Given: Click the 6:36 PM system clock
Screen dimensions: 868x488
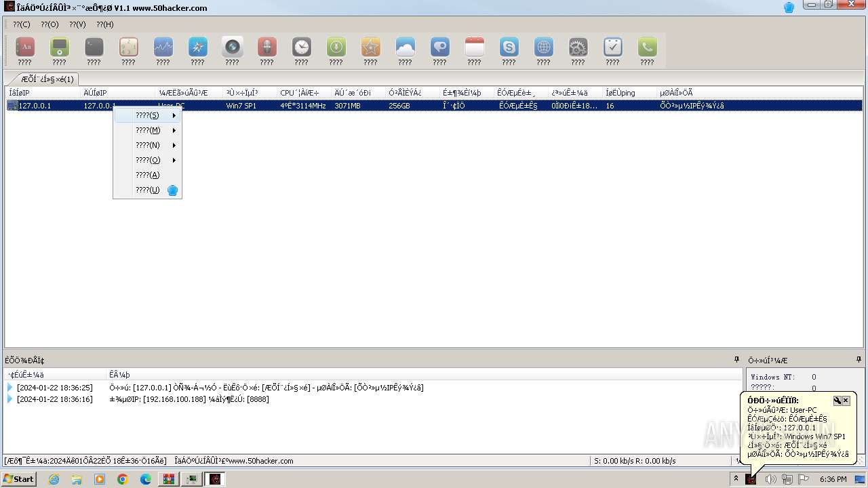Looking at the screenshot, I should pos(833,479).
